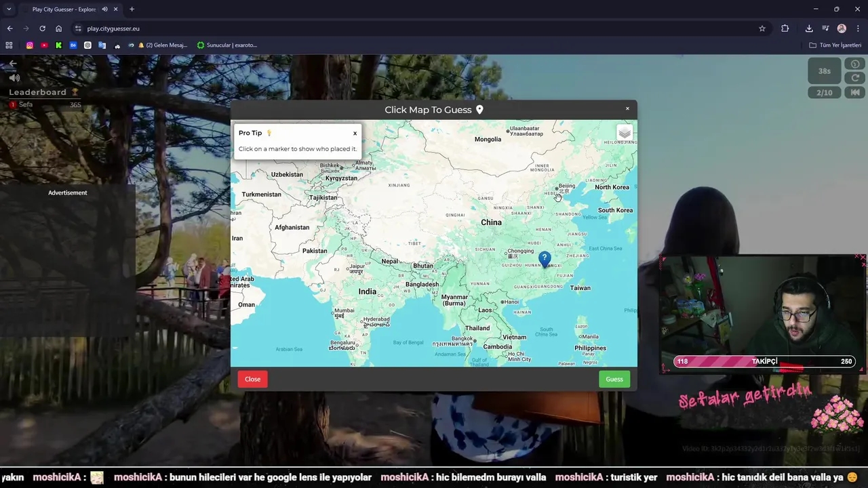The height and width of the screenshot is (488, 868).
Task: Open the Tüm Yer İşaretleri folder
Action: pos(835,45)
